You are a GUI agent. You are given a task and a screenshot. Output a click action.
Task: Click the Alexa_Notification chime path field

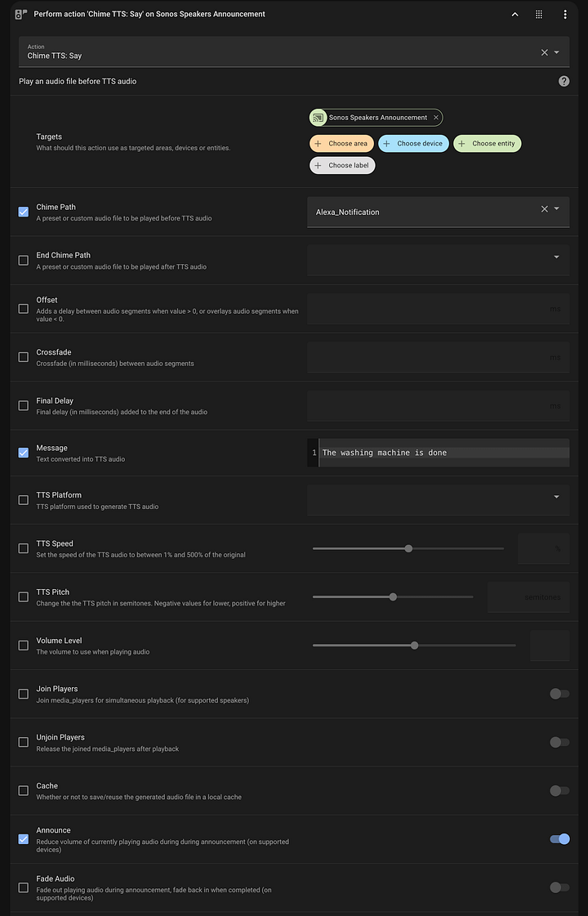438,212
